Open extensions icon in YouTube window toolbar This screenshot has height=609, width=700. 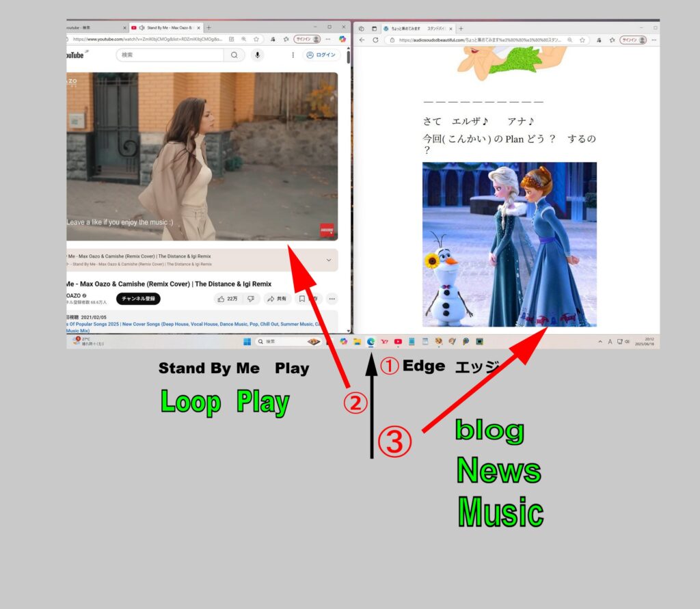pyautogui.click(x=273, y=39)
